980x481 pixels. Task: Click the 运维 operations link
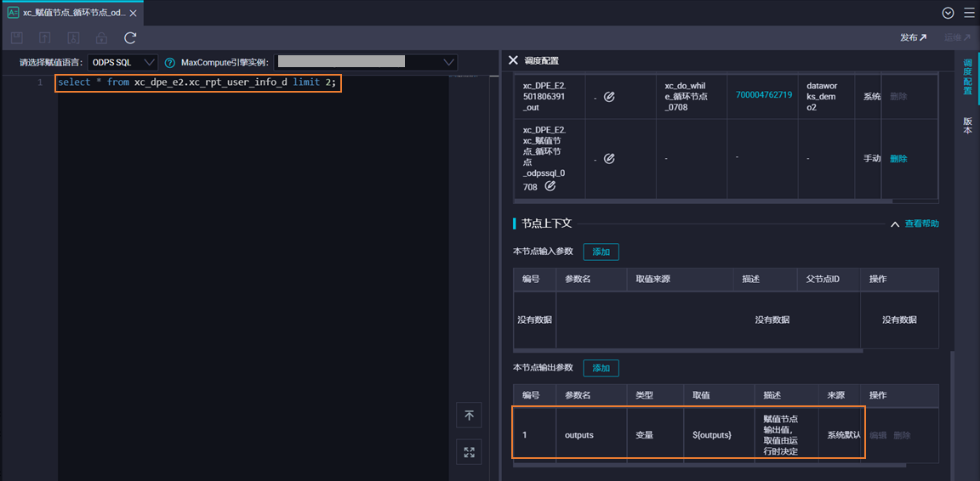(957, 38)
